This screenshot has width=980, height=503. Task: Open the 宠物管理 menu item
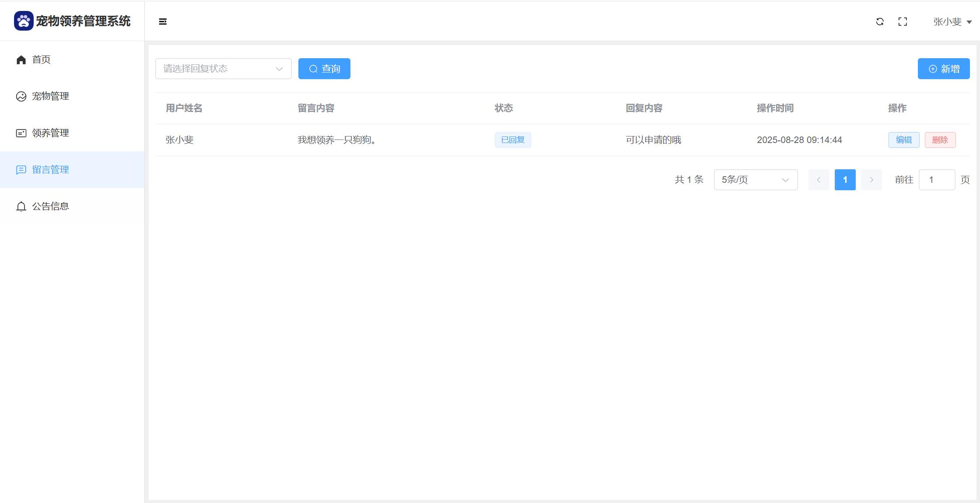pos(51,96)
